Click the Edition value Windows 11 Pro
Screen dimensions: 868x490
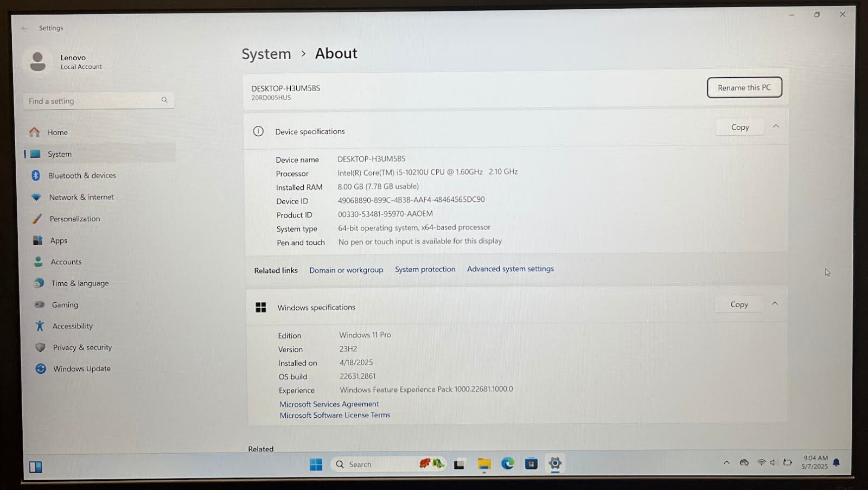click(x=365, y=335)
